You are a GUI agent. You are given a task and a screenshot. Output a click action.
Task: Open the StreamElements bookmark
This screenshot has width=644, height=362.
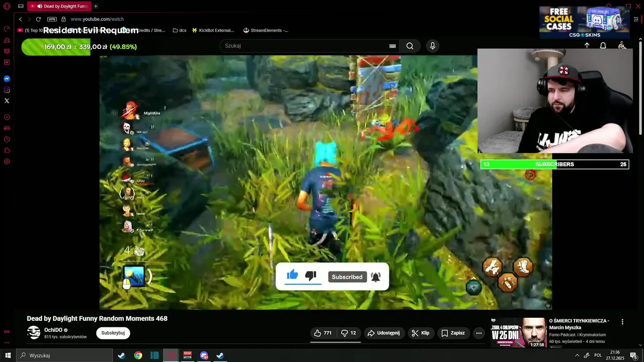(x=266, y=30)
